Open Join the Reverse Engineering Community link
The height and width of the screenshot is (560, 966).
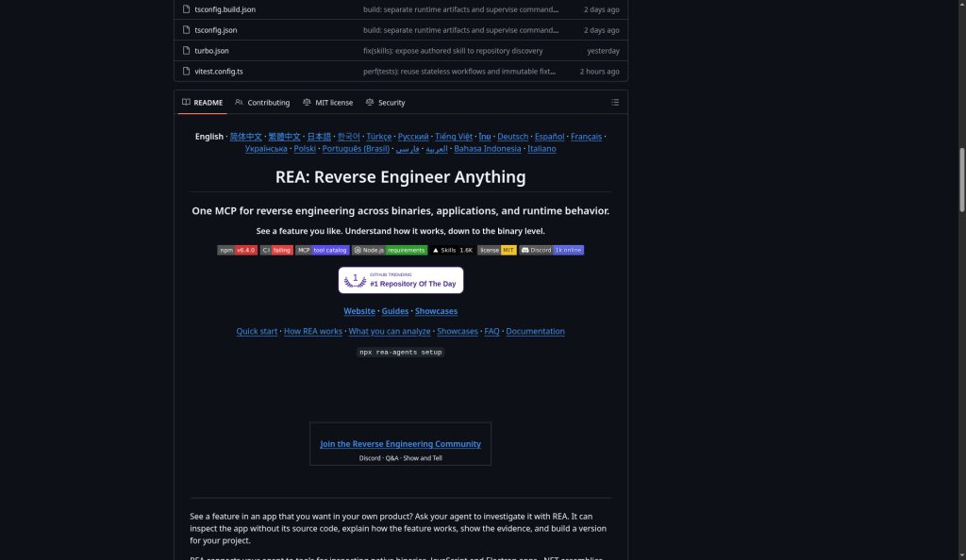click(400, 444)
